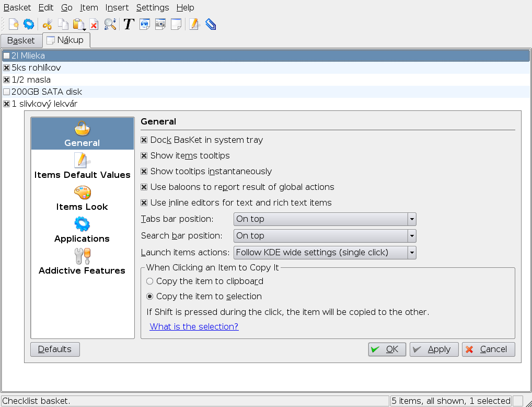This screenshot has height=407, width=532.
Task: Select the Applications settings section
Action: point(82,231)
